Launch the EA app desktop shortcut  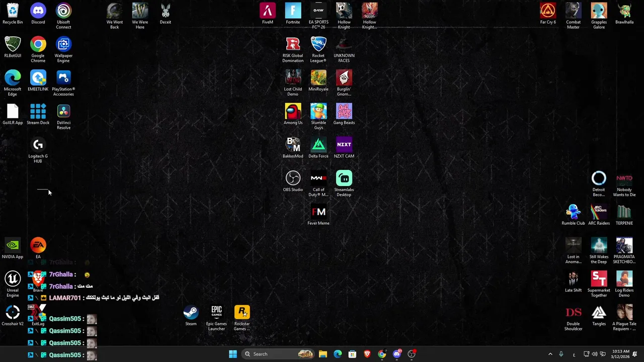click(x=38, y=249)
